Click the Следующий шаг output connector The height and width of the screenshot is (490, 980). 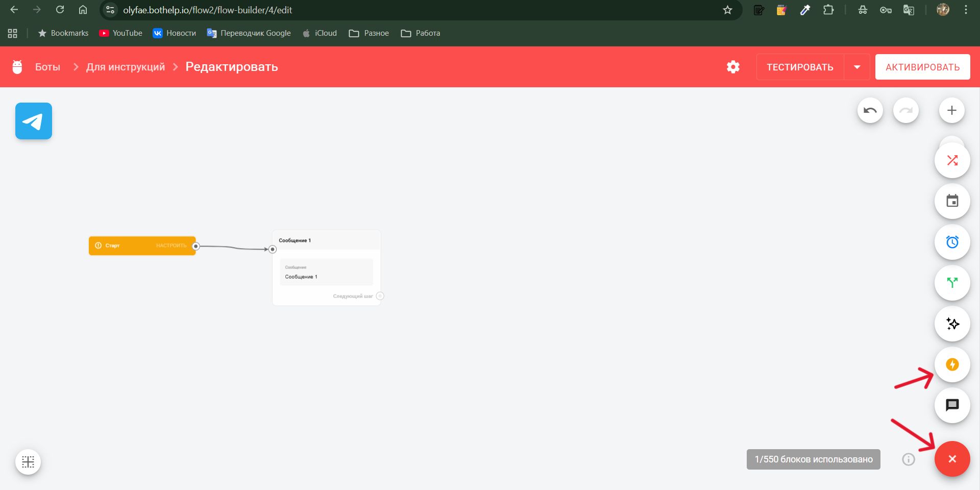coord(380,296)
